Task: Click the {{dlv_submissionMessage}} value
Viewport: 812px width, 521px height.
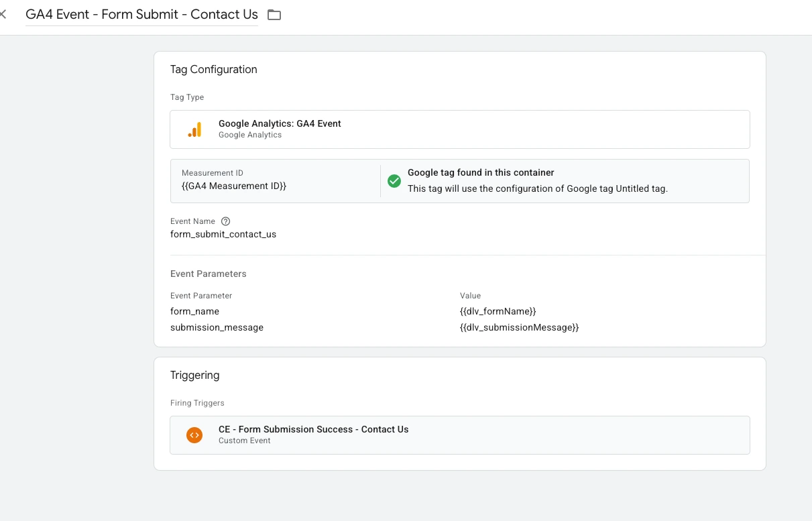Action: (520, 328)
